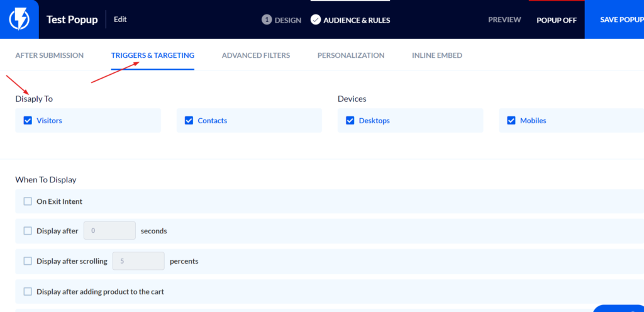Click the Design step number icon
Viewport: 644px width, 312px height.
pos(267,19)
